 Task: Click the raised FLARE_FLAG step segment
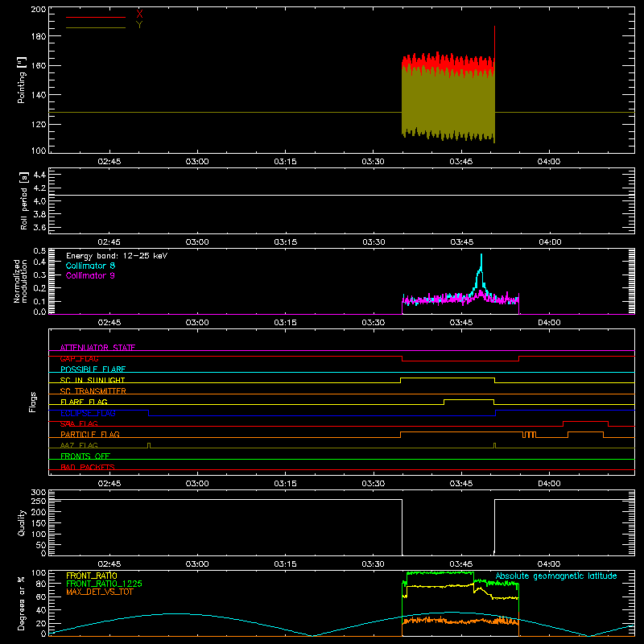click(469, 399)
